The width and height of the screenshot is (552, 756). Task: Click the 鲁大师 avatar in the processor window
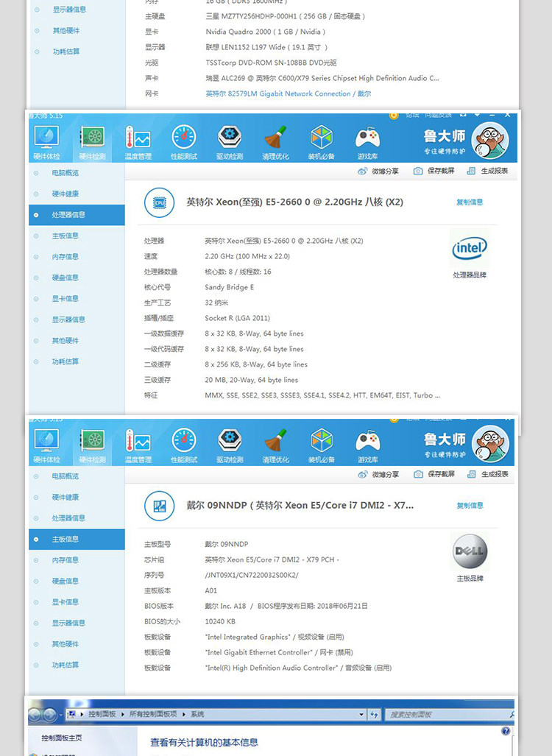click(490, 141)
